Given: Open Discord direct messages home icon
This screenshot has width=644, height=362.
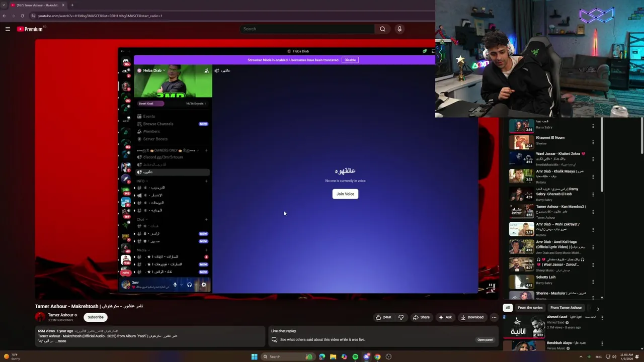Looking at the screenshot, I should [x=126, y=61].
